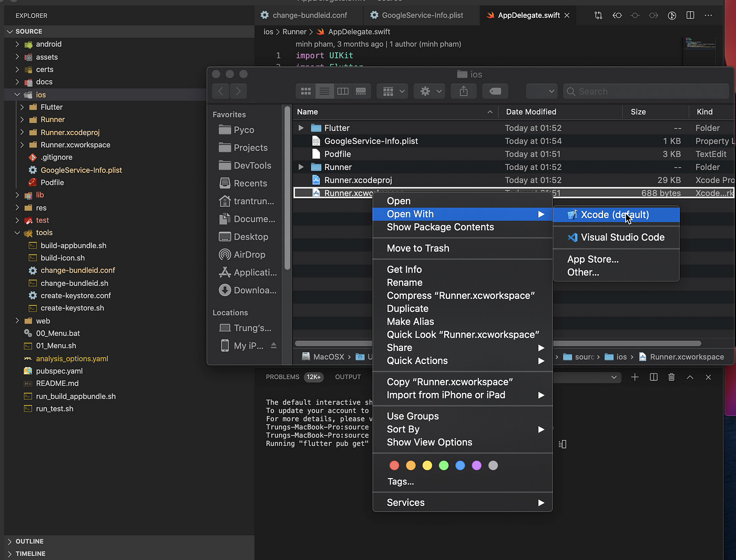736x560 pixels.
Task: Switch Finder to column view
Action: pos(343,91)
